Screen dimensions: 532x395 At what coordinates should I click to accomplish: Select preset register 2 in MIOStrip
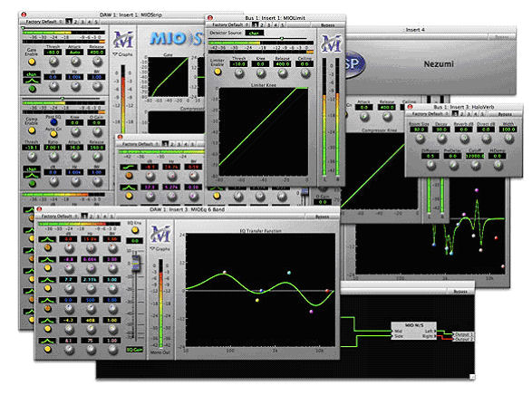75,22
